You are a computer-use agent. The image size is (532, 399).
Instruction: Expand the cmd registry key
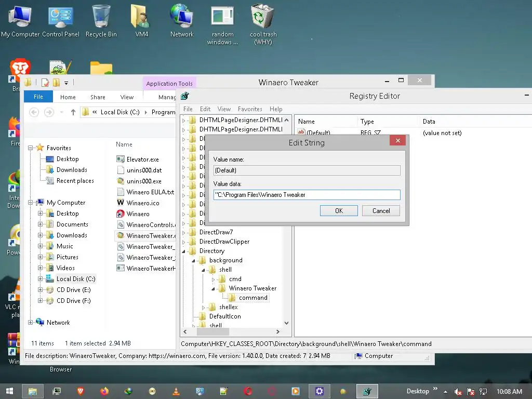pos(213,279)
